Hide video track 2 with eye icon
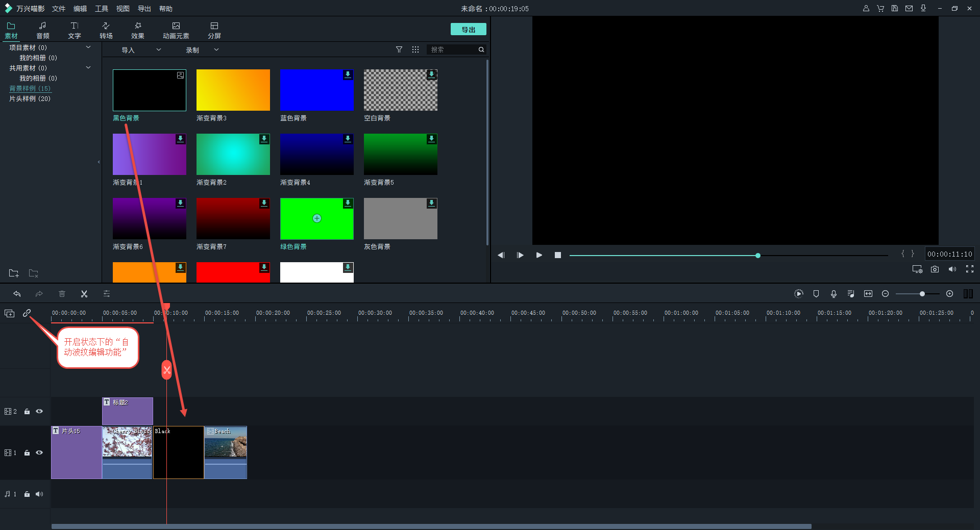The height and width of the screenshot is (530, 980). 39,411
